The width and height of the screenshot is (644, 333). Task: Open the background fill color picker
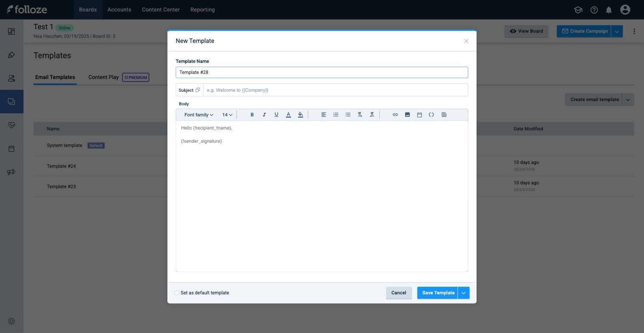(x=300, y=115)
